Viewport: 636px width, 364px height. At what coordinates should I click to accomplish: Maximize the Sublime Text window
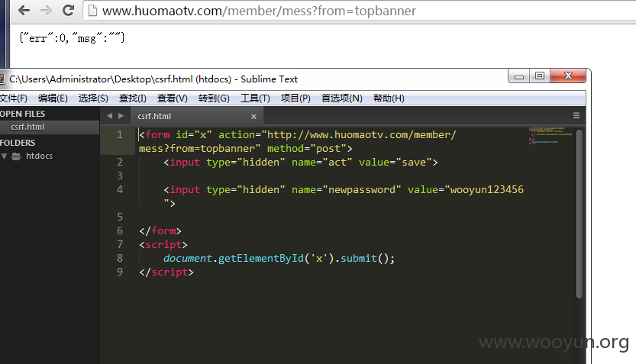point(540,76)
